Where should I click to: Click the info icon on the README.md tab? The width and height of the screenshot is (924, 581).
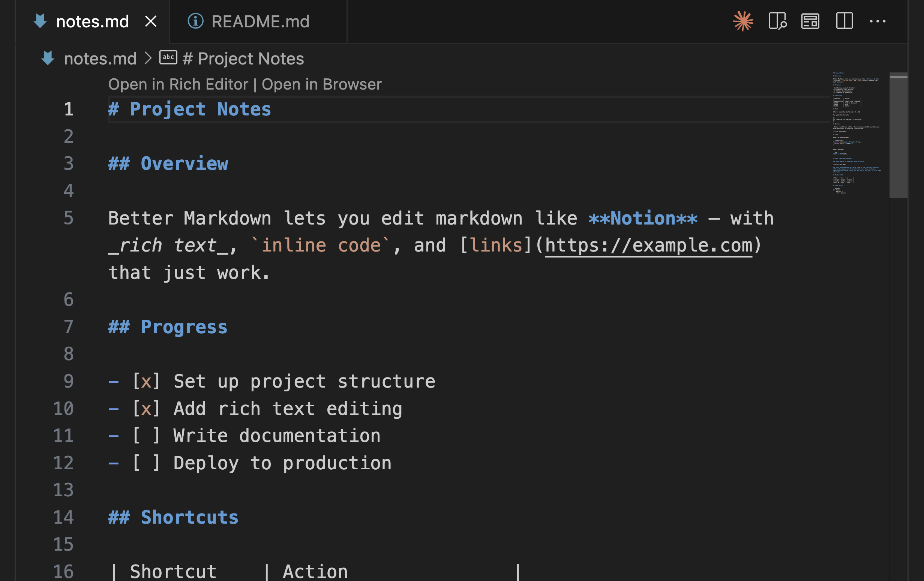[196, 22]
